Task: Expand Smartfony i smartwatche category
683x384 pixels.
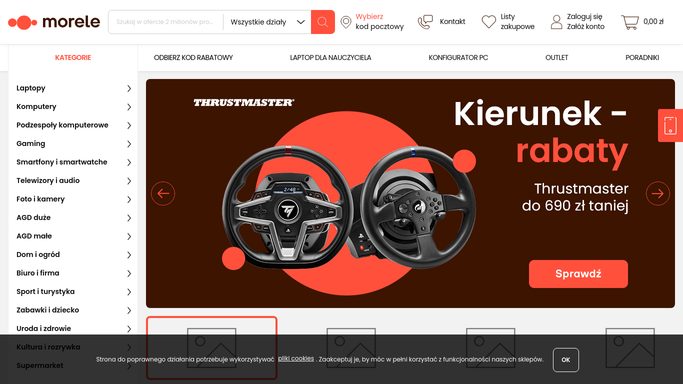Action: coord(73,162)
